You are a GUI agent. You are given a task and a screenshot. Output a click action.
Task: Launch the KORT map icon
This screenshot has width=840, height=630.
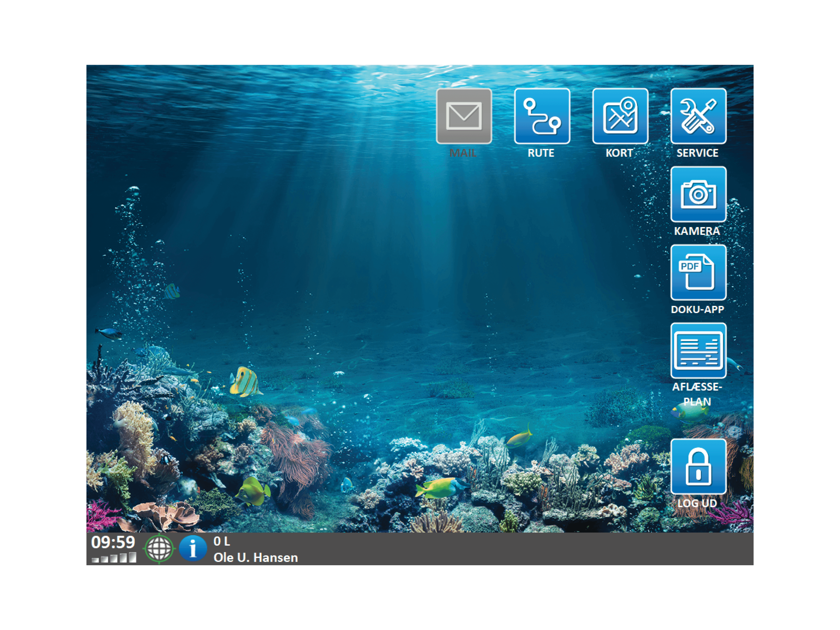tap(620, 116)
